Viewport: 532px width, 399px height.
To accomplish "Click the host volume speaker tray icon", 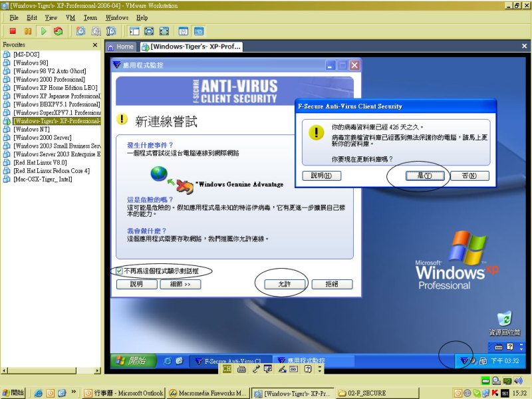I will tap(518, 380).
